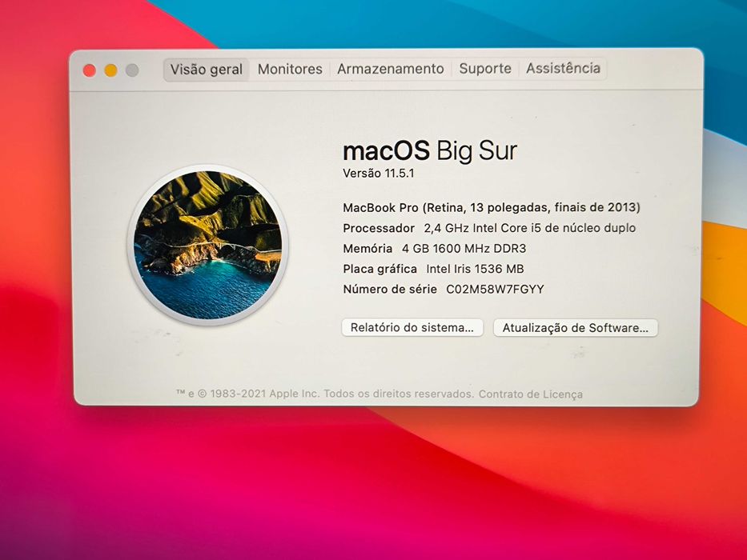
Task: Select the serial number C02M58W7FGYY
Action: point(495,289)
